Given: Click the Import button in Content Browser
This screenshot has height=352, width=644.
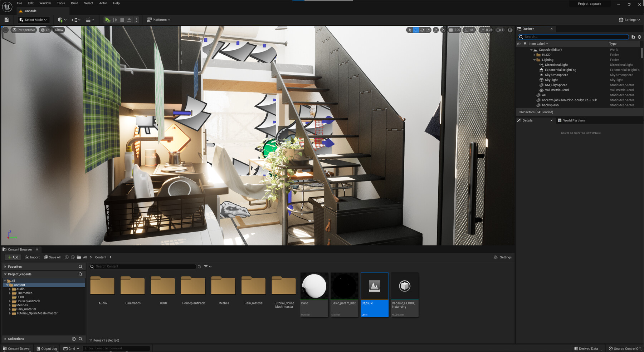Looking at the screenshot, I should point(32,257).
